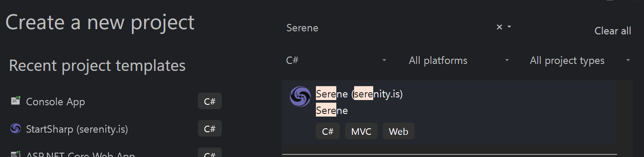This screenshot has width=644, height=157.
Task: Click the MVC tag on Serene template
Action: 361,131
